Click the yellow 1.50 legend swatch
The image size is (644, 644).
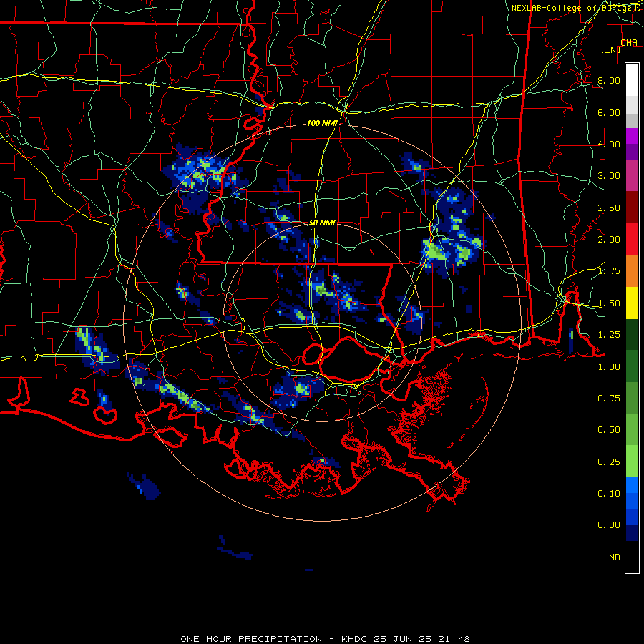coord(632,303)
